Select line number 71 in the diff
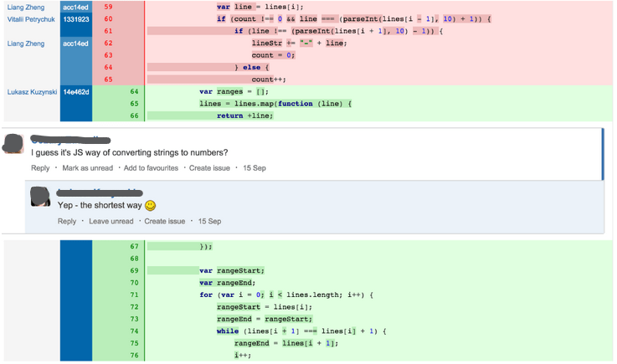This screenshot has height=364, width=617. [133, 295]
